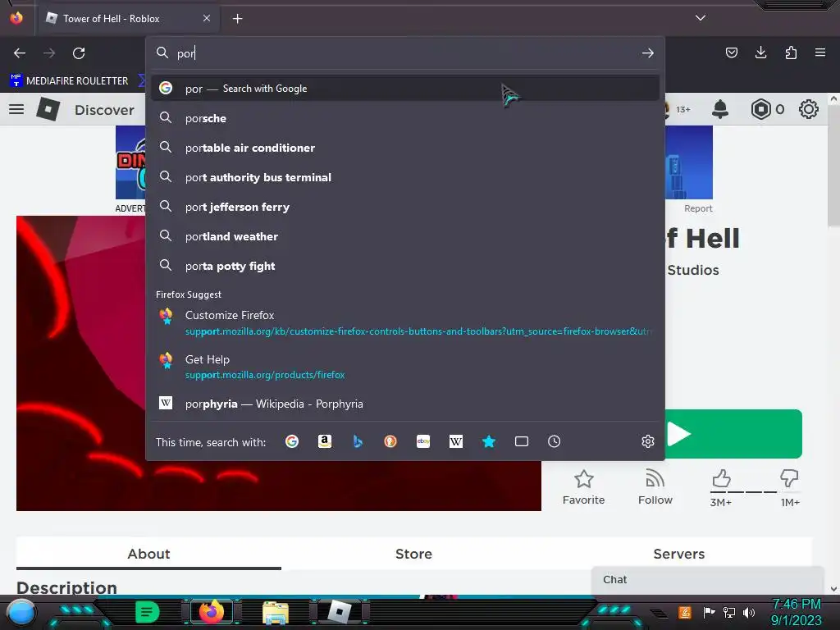Search this time with Amazon icon
The image size is (840, 630).
(325, 441)
